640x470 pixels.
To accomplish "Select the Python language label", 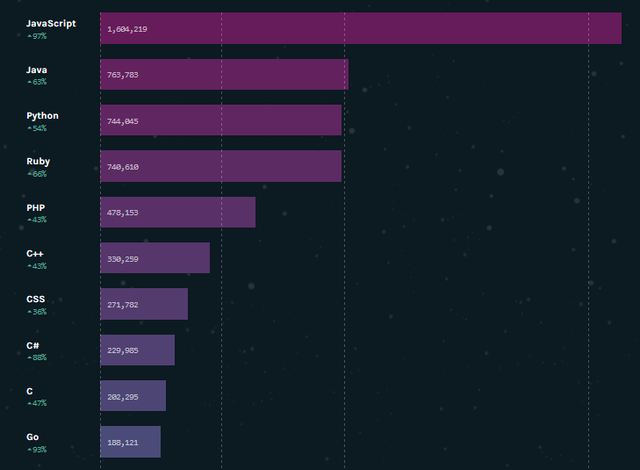I will tap(42, 116).
